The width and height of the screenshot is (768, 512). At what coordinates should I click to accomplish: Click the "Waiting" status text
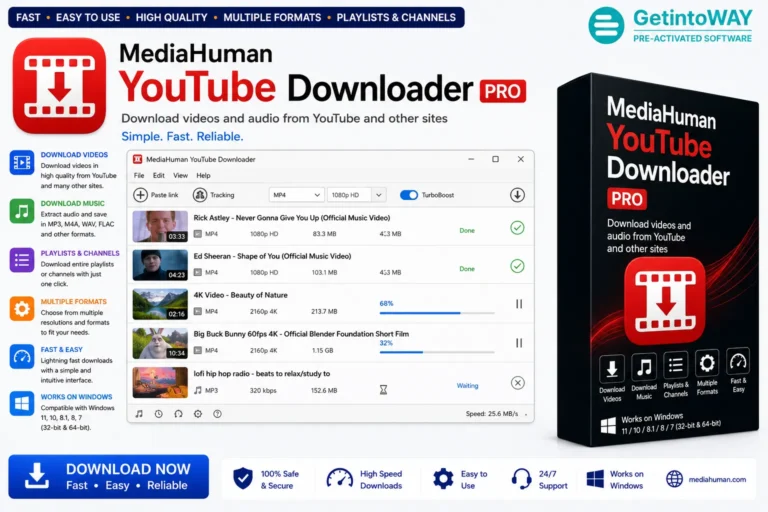pyautogui.click(x=467, y=386)
